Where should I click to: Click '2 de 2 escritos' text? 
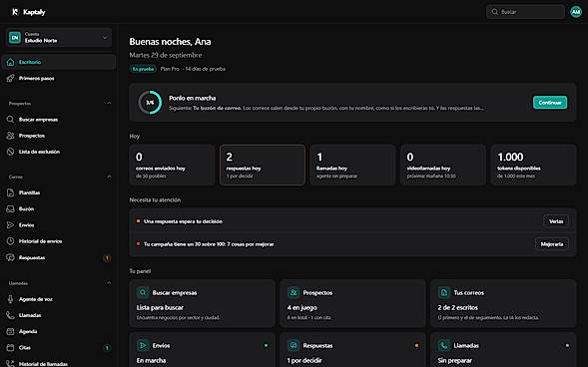point(458,307)
